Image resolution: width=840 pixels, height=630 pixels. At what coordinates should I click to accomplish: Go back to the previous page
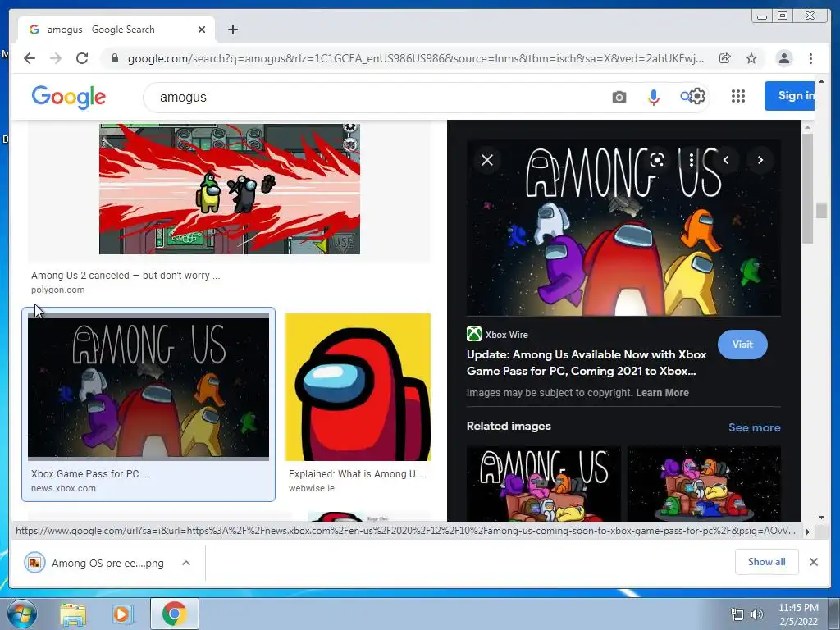pyautogui.click(x=30, y=58)
